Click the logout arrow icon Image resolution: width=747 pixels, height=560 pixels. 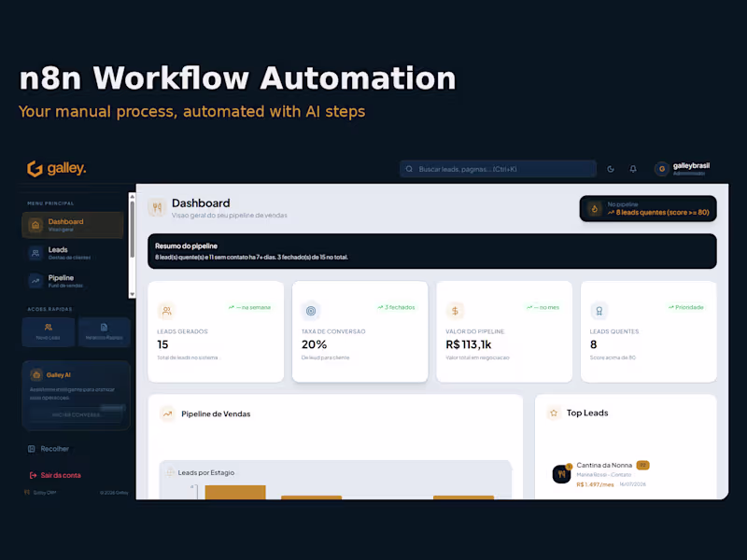(33, 475)
